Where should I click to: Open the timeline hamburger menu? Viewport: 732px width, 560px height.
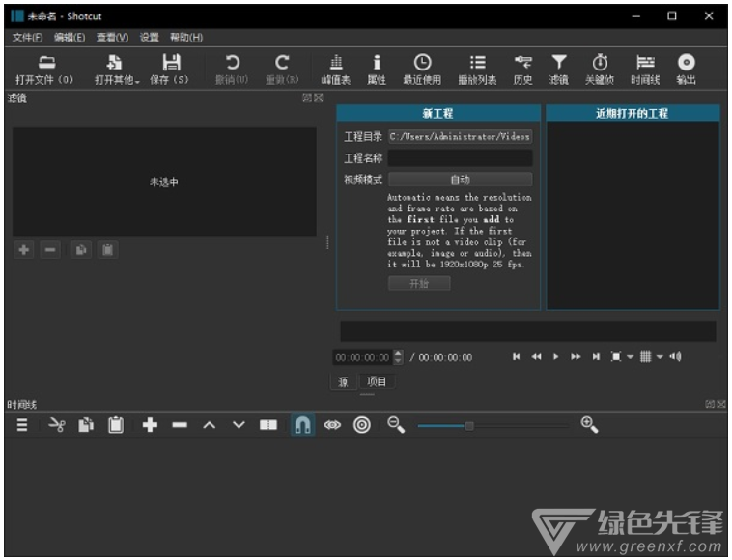tap(22, 425)
